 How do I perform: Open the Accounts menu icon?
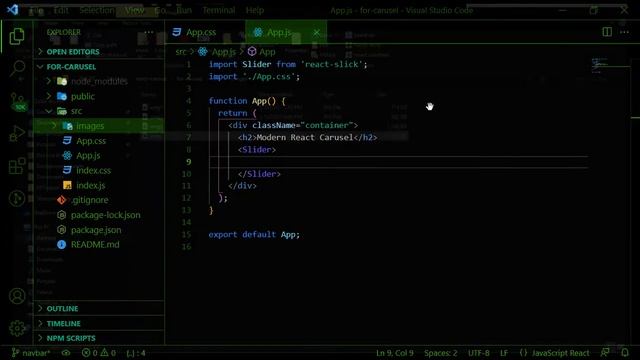[17, 296]
